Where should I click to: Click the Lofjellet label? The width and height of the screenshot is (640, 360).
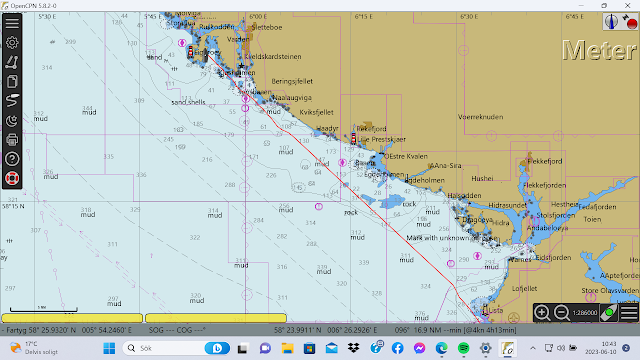point(524,289)
